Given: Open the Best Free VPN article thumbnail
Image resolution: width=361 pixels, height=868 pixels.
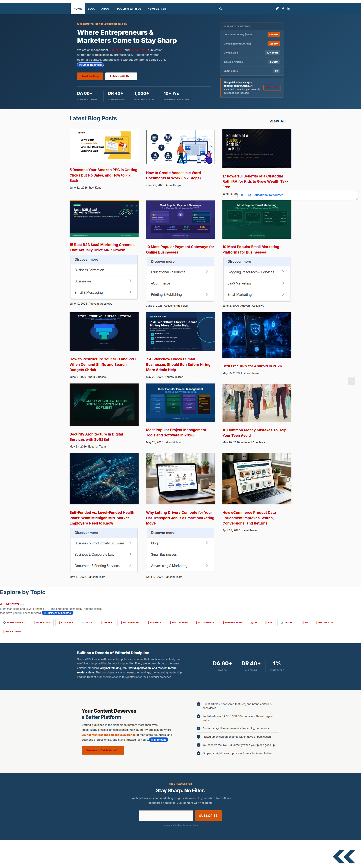Looking at the screenshot, I should click(x=257, y=335).
